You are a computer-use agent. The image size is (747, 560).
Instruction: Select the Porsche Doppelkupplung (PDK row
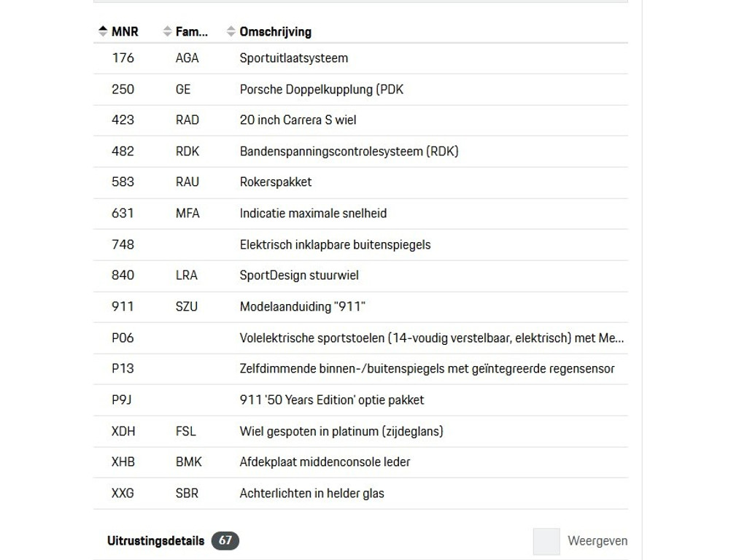(x=321, y=89)
